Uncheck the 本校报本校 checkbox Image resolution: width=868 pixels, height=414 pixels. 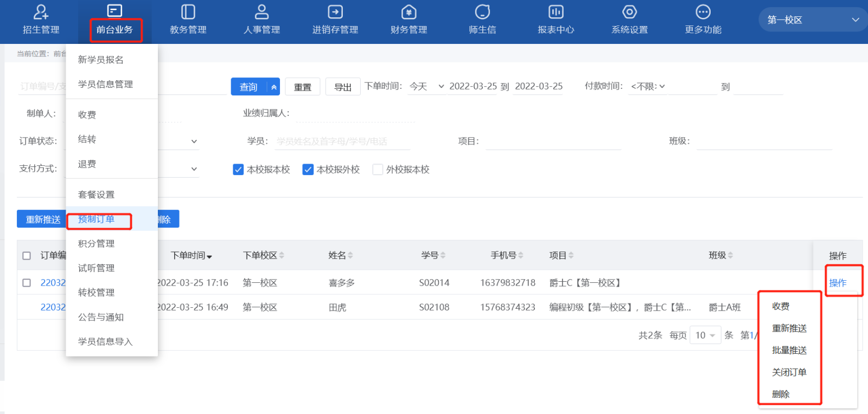coord(238,170)
